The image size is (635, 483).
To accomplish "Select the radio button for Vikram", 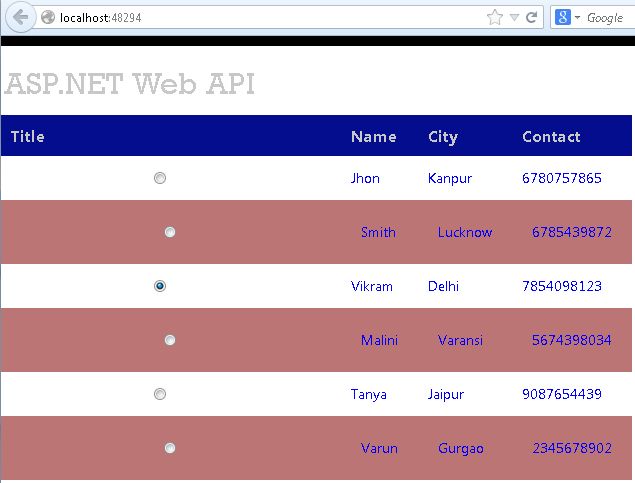I will point(160,286).
